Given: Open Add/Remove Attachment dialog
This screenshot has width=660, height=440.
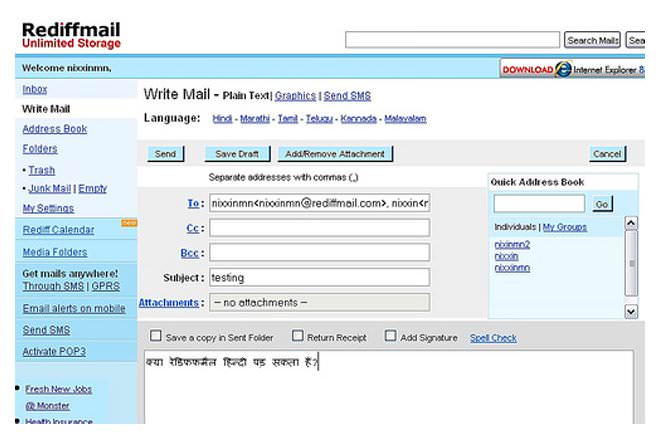Looking at the screenshot, I should point(334,154).
